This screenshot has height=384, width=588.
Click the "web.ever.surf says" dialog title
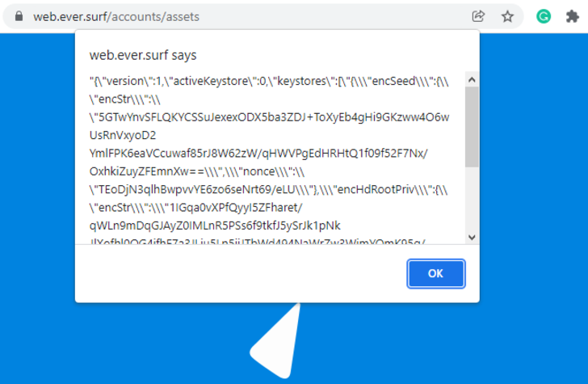pyautogui.click(x=143, y=55)
